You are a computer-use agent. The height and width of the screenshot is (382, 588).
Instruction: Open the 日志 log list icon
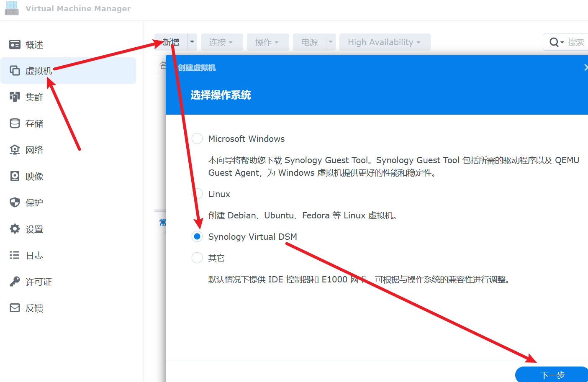[15, 255]
